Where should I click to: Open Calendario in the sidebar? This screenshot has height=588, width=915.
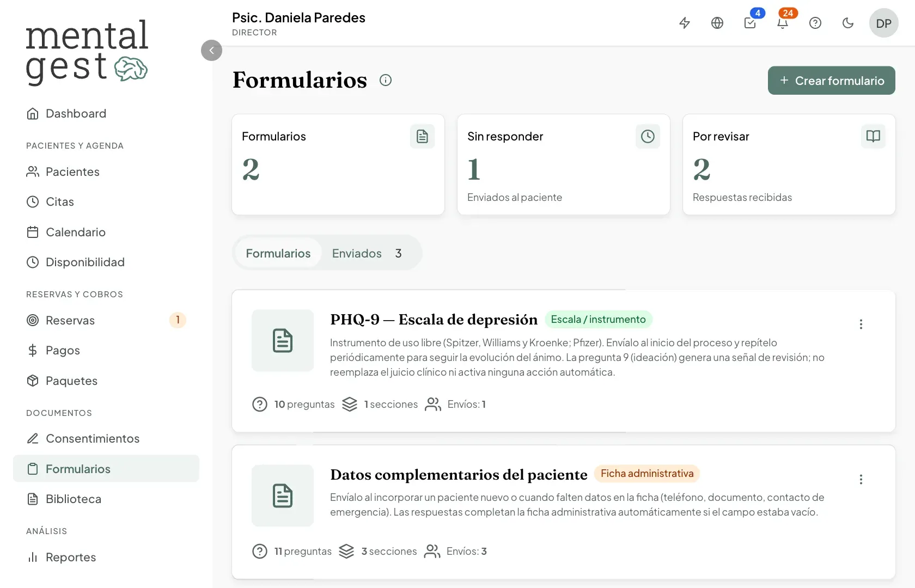(x=106, y=232)
